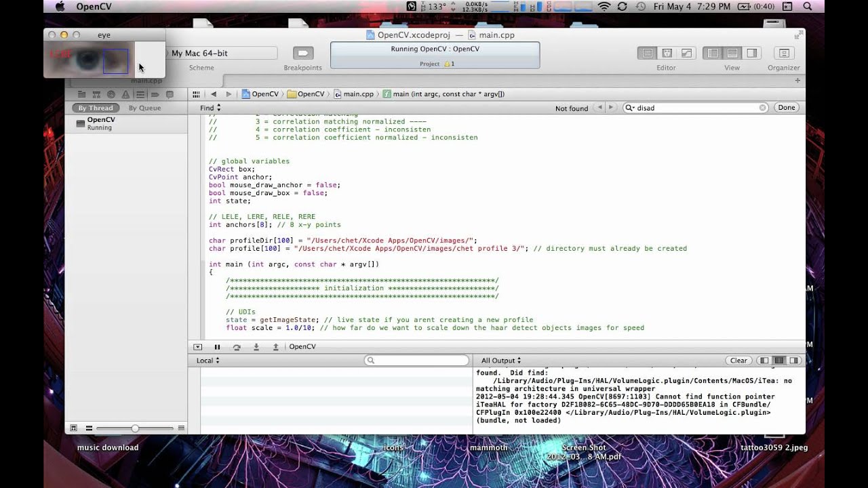Open the Apple menu
This screenshot has height=488, width=868.
(x=59, y=6)
